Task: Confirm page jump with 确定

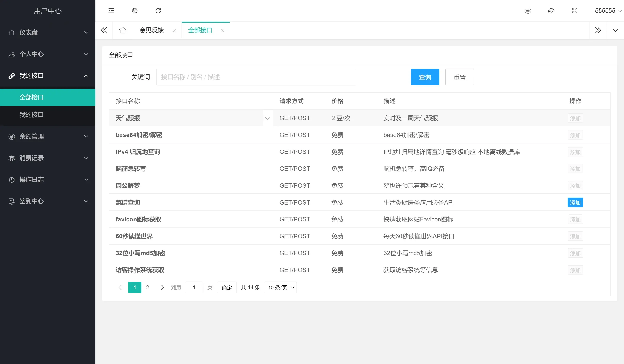Action: (x=227, y=287)
